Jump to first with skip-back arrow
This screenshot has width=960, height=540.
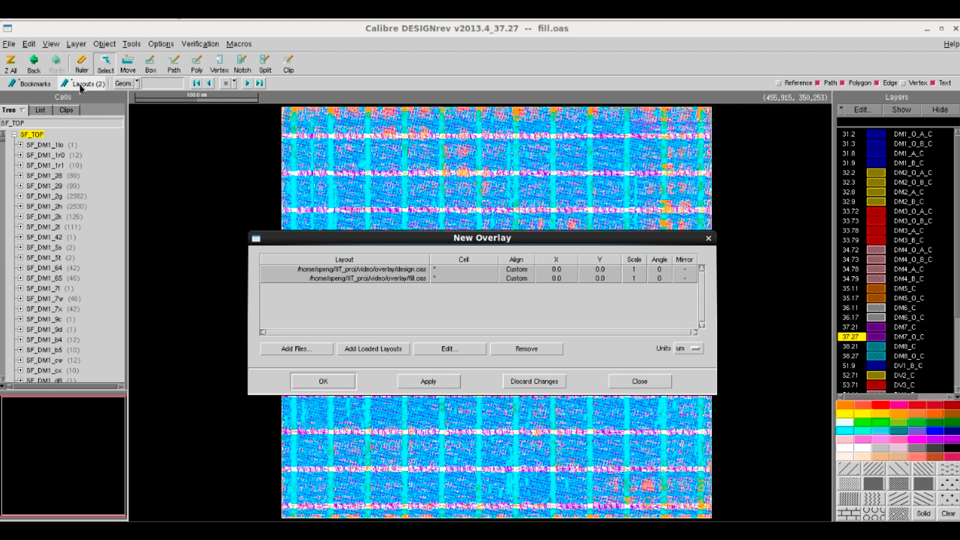pyautogui.click(x=197, y=83)
